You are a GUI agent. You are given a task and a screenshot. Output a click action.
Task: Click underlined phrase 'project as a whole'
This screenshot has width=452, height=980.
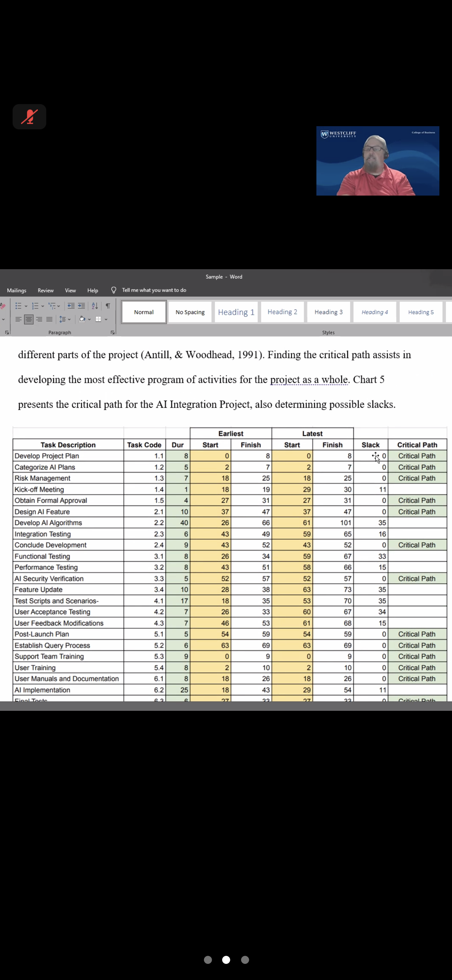(309, 380)
